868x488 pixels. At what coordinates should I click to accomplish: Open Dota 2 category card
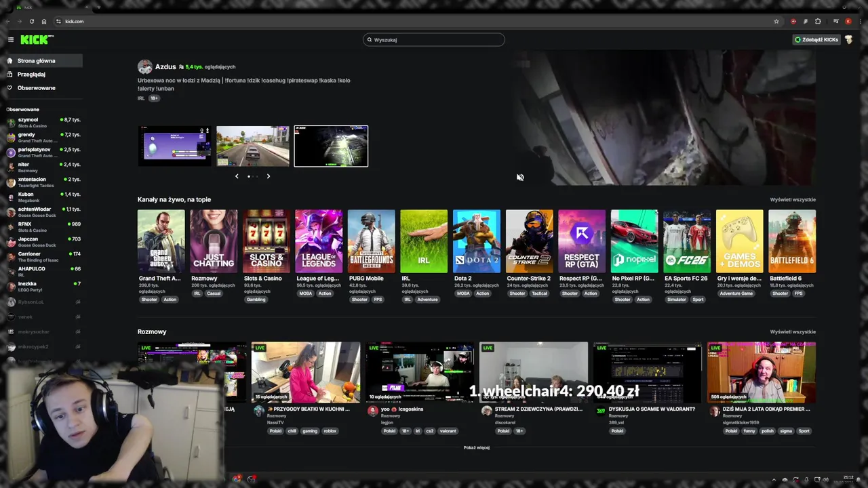pos(477,241)
